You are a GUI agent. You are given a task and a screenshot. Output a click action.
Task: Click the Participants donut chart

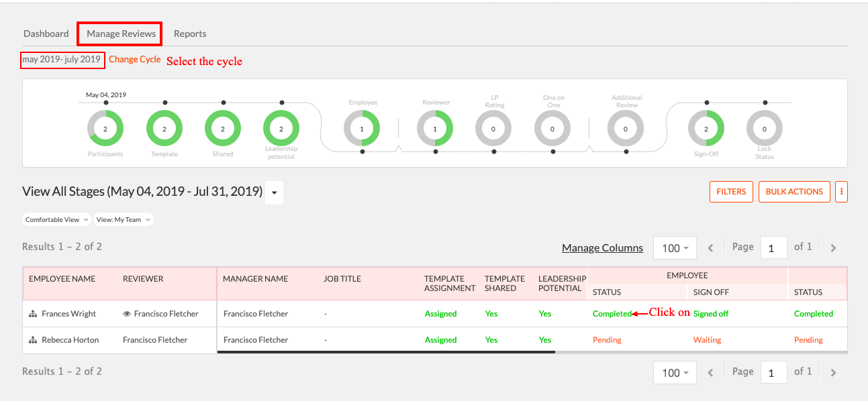pyautogui.click(x=105, y=128)
